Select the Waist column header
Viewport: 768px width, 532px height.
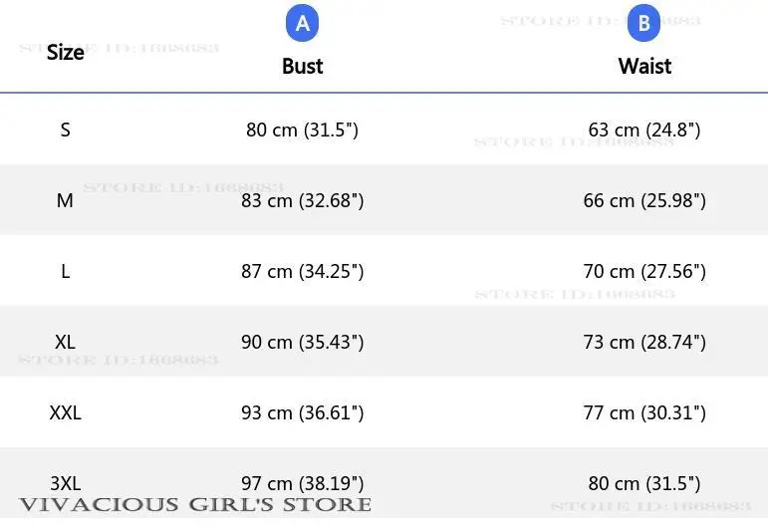pos(644,66)
